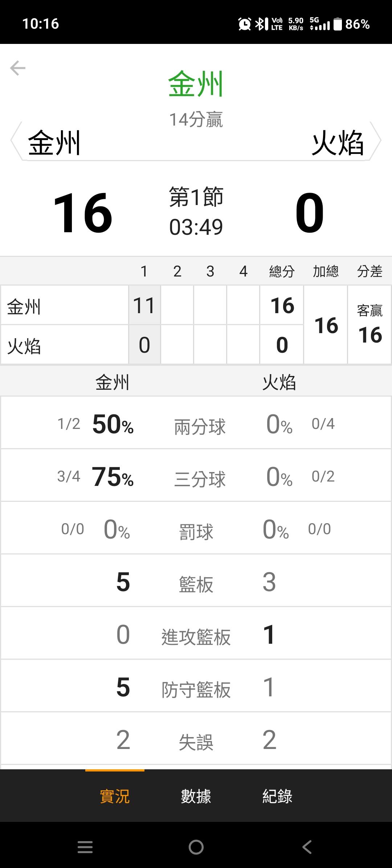Select the 火焰 team name in header
The height and width of the screenshot is (868, 392).
tap(338, 143)
